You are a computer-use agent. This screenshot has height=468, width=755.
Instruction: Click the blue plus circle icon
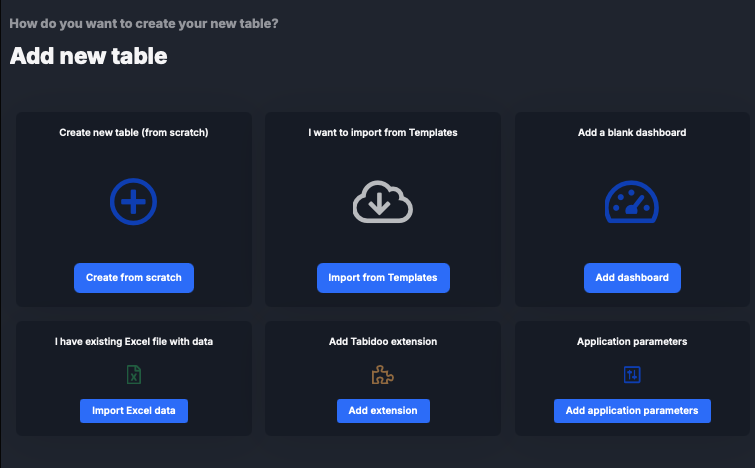coord(133,202)
